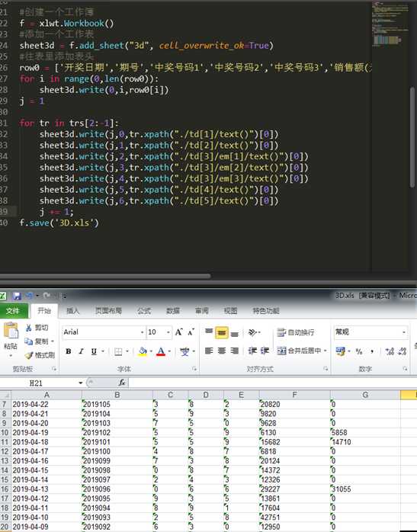Open the 文件 File tab
417x532 pixels.
[x=12, y=311]
